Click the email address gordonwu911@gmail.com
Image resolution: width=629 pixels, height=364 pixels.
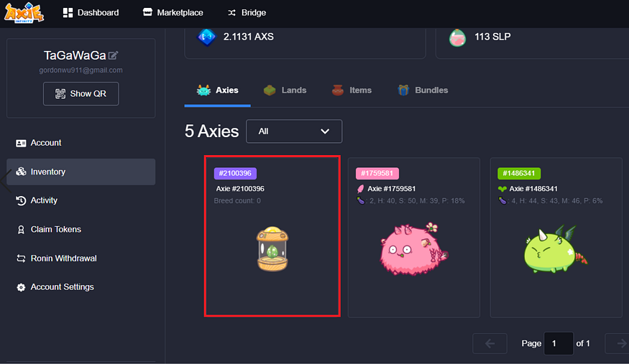tap(81, 70)
